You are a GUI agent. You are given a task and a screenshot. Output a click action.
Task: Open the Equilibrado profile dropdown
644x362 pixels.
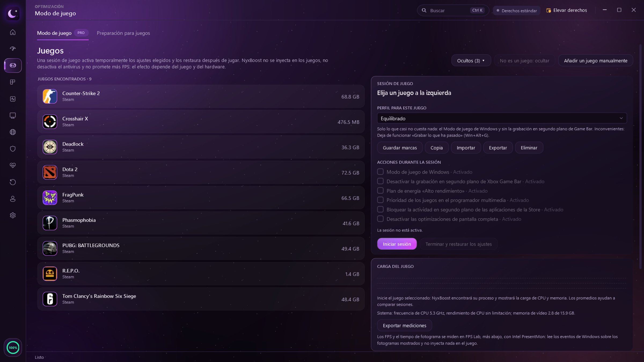coord(502,118)
